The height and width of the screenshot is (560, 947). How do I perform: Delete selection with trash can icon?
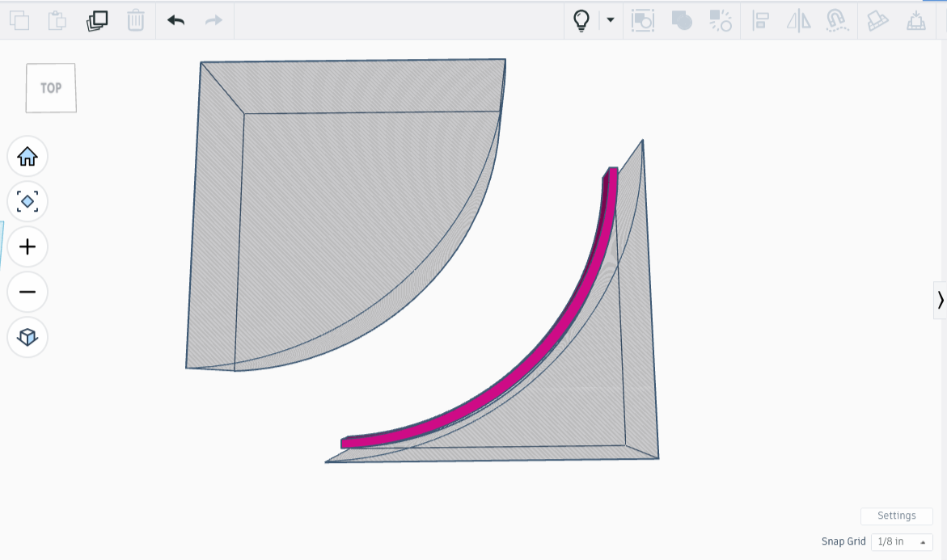(x=136, y=20)
